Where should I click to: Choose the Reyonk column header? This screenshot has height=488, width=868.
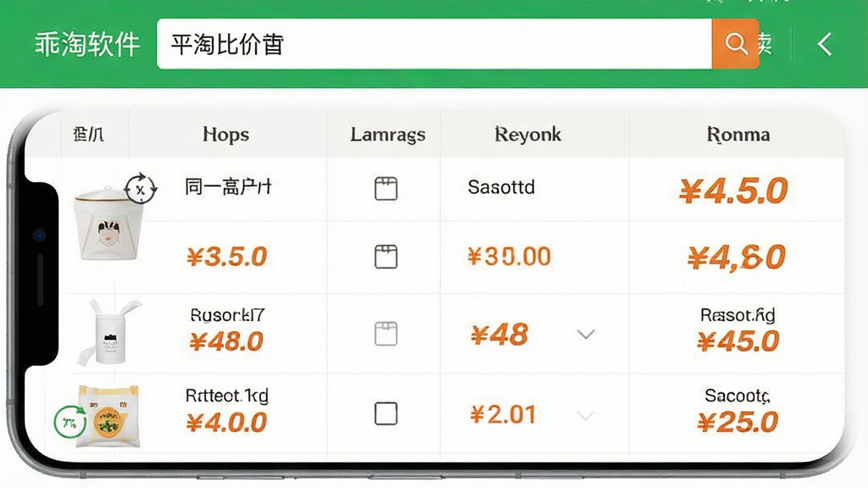(527, 135)
